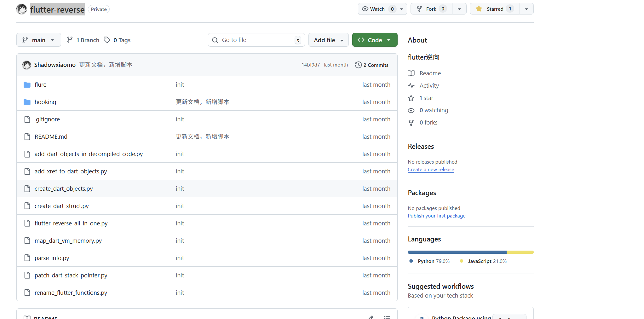Viewport: 644px width, 319px height.
Task: Click the eye icon beside 0 watching
Action: pyautogui.click(x=411, y=110)
